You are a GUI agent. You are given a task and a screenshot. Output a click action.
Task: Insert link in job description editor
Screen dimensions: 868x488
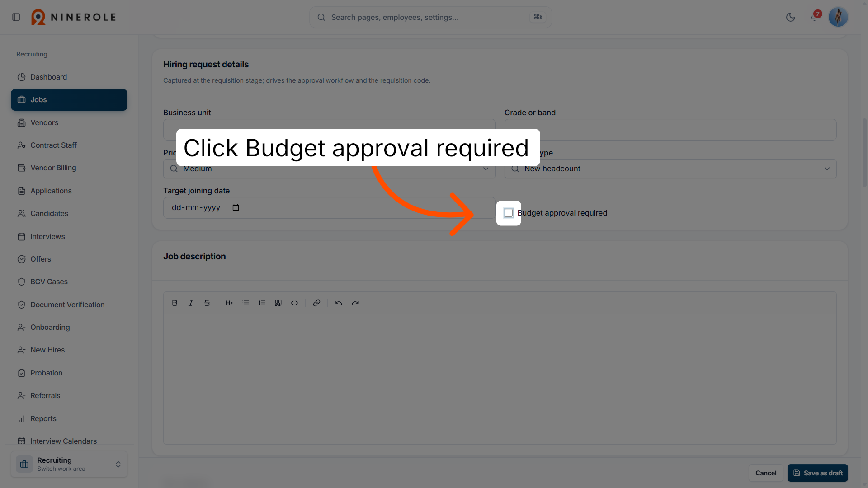(316, 303)
